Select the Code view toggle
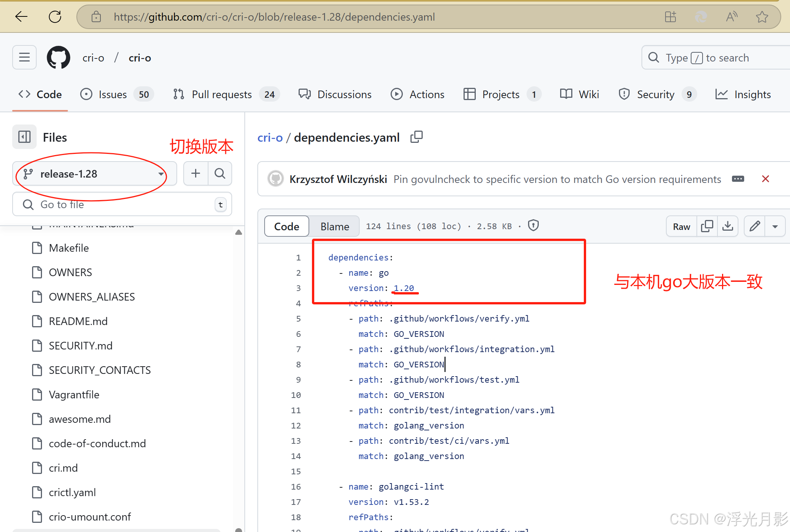 (x=286, y=226)
